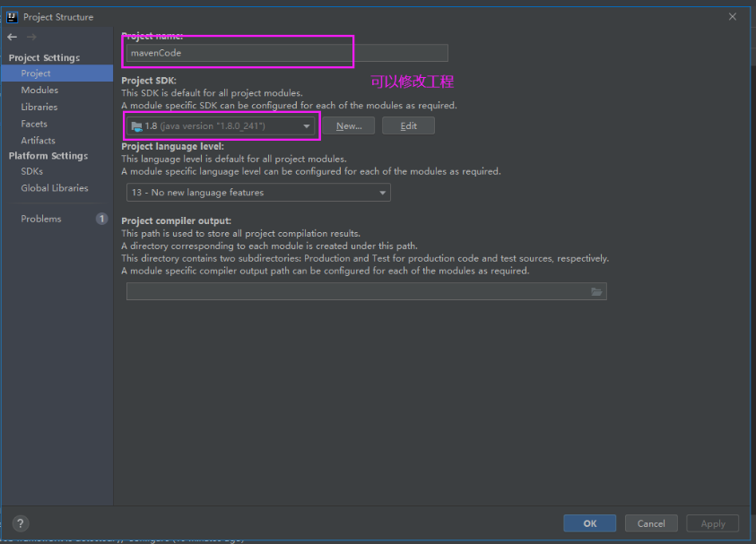This screenshot has height=544, width=756.
Task: Click the Apply button
Action: click(x=713, y=523)
